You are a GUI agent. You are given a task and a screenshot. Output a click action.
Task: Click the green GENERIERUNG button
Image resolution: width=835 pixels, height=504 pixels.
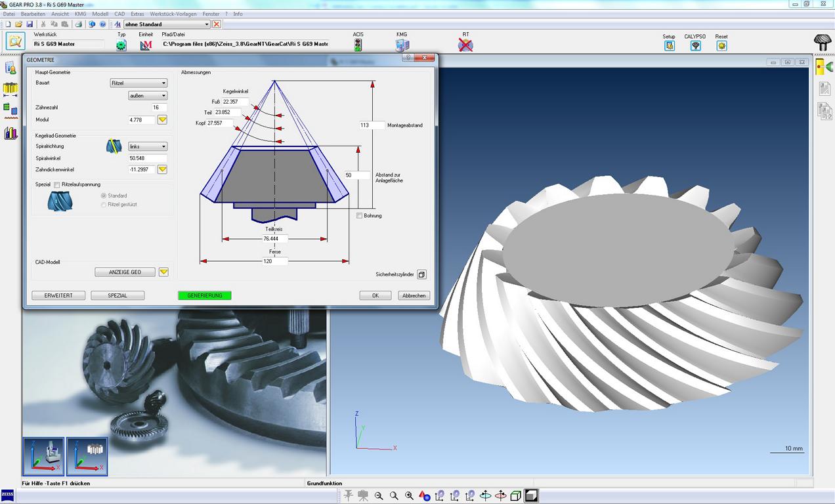pos(205,296)
